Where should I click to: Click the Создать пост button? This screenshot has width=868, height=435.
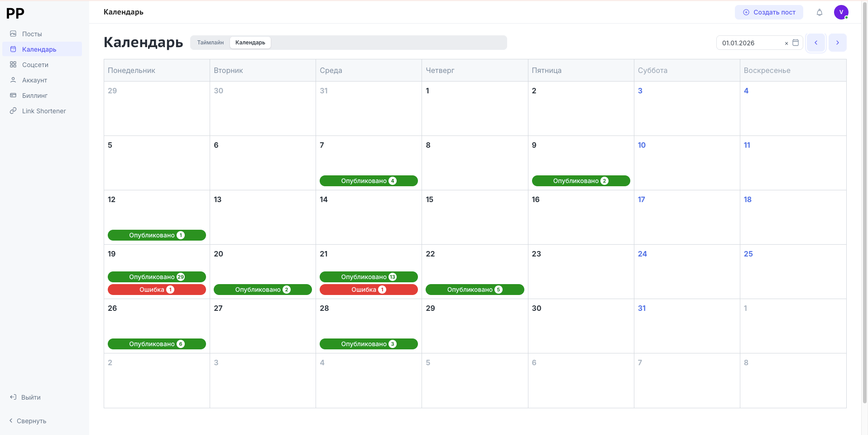[x=769, y=12]
